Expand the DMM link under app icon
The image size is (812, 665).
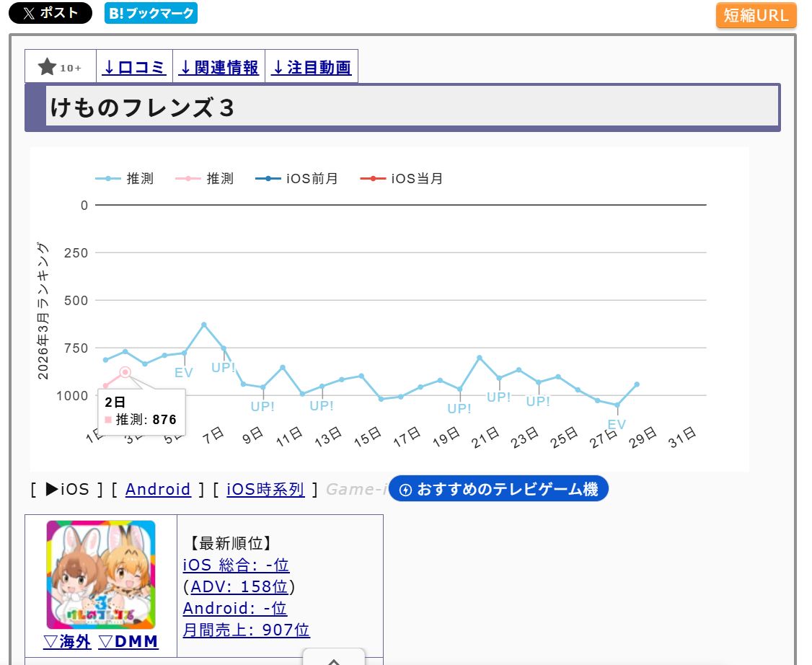coord(128,642)
